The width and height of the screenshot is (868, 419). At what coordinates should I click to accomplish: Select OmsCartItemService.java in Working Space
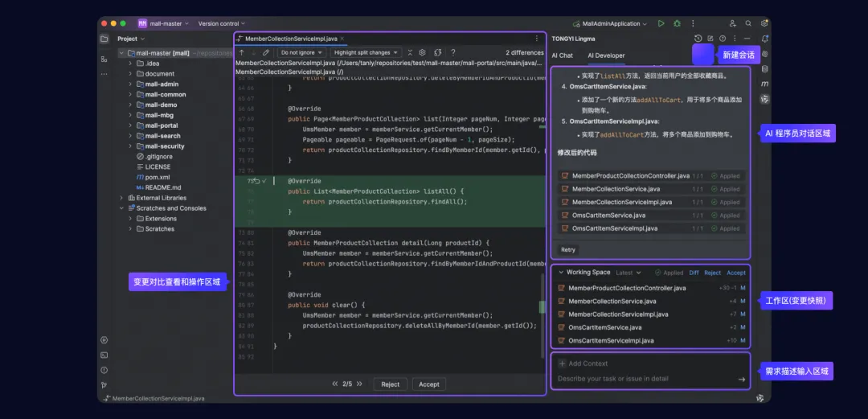click(651, 327)
